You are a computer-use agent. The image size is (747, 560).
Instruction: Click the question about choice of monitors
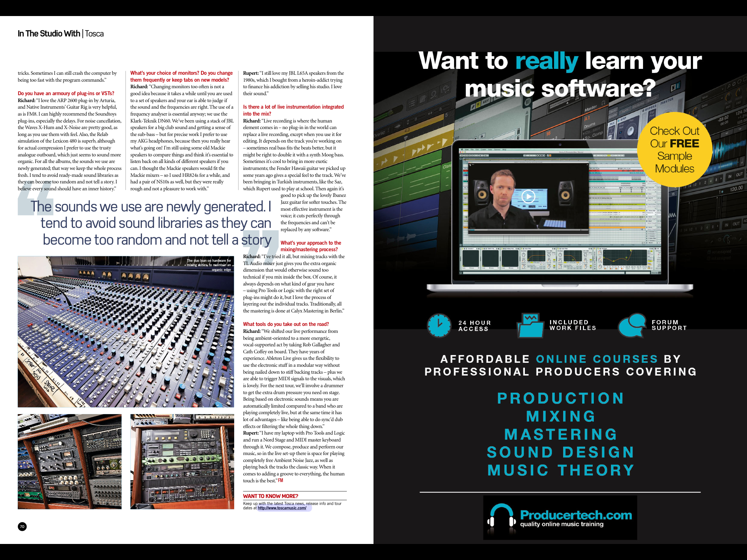[182, 76]
